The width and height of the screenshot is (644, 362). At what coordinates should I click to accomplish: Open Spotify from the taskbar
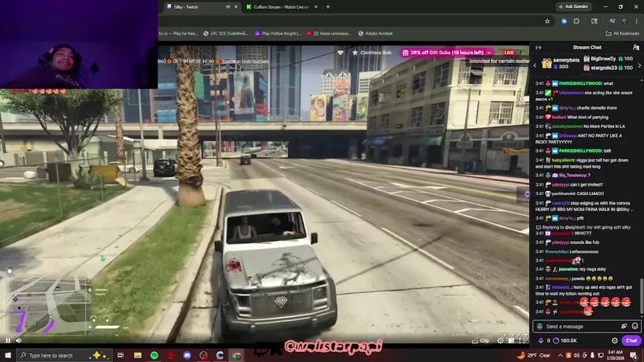tap(154, 355)
